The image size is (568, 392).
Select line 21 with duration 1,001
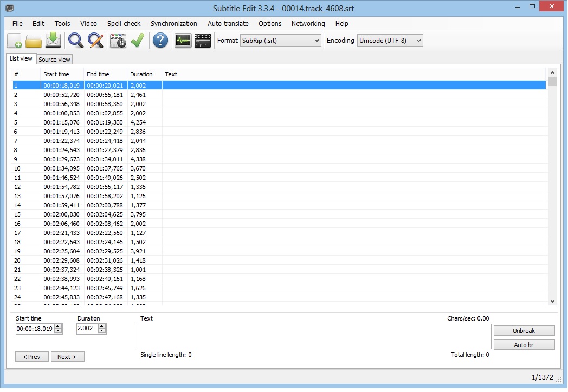[x=279, y=270]
